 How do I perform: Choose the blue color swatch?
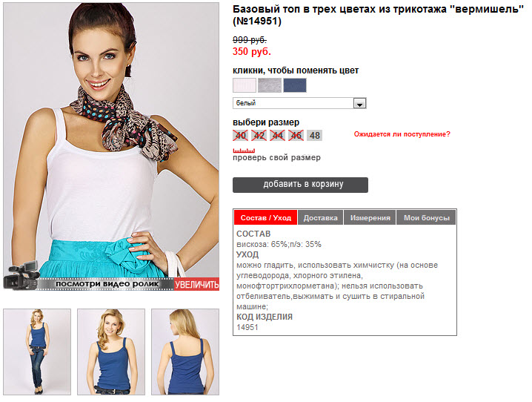[x=295, y=85]
